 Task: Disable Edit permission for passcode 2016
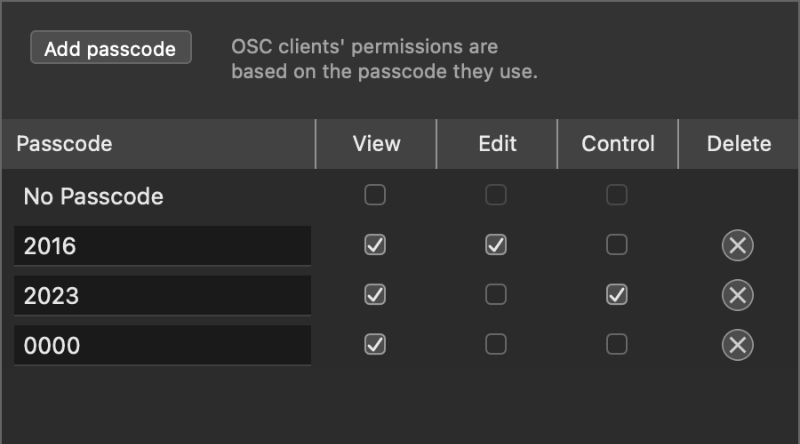[x=496, y=245]
